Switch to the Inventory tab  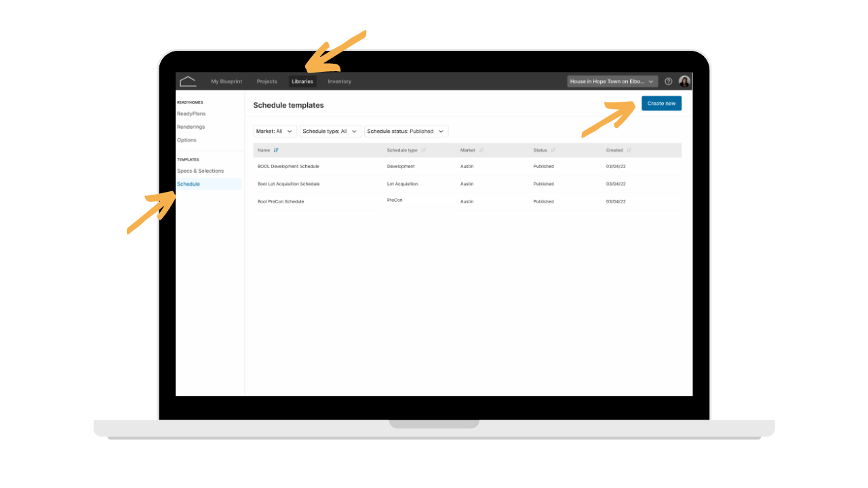340,81
